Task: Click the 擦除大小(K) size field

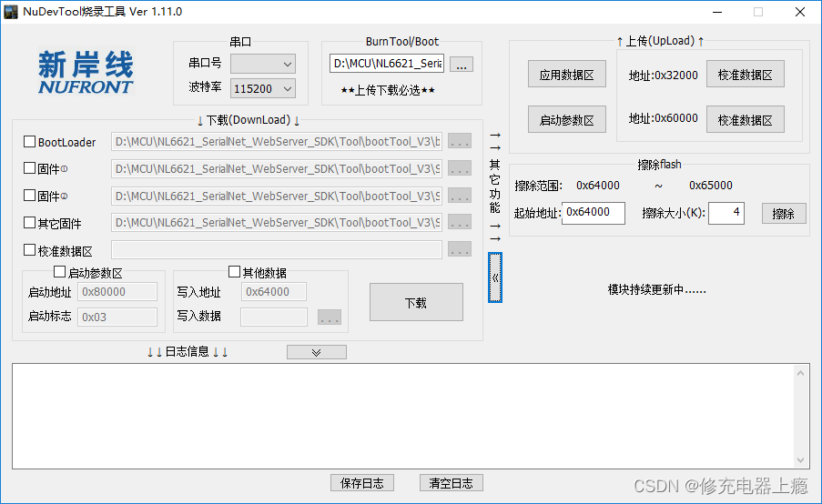Action: pyautogui.click(x=726, y=213)
